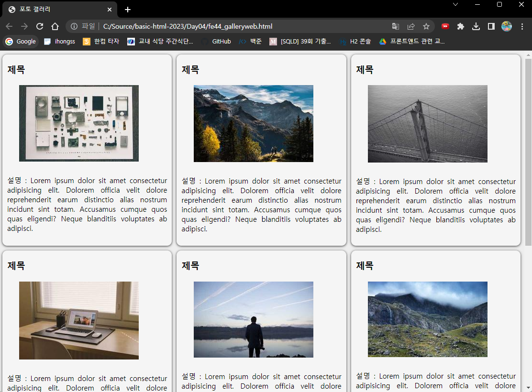This screenshot has width=532, height=392.
Task: Click 제목 heading above lake silhouette photo
Action: point(190,265)
